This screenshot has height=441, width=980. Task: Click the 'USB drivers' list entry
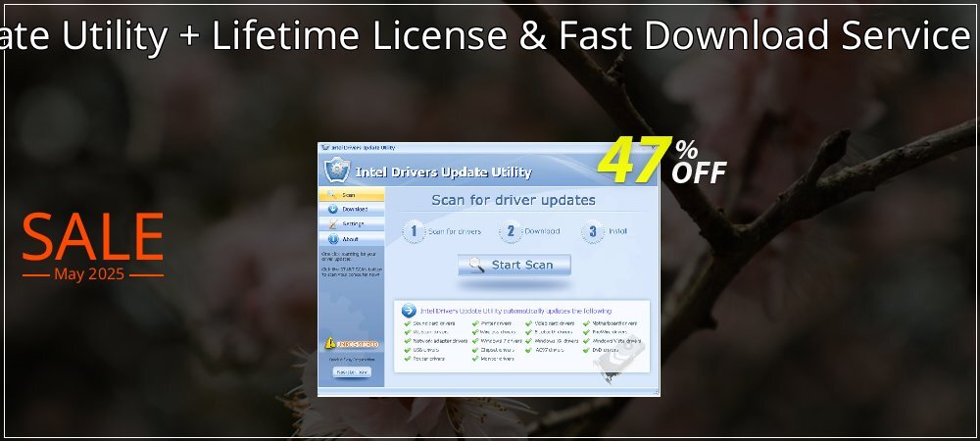(x=425, y=350)
